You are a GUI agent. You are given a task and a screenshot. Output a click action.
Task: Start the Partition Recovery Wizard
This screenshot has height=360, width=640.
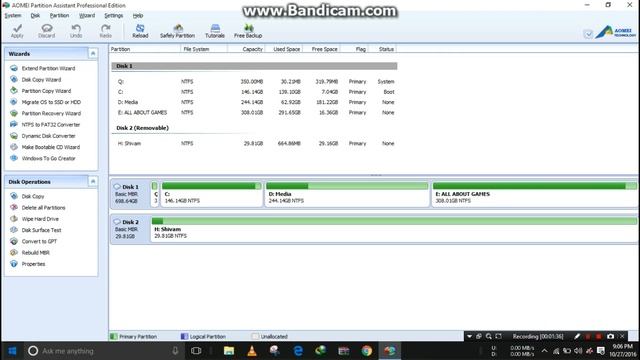pyautogui.click(x=51, y=113)
